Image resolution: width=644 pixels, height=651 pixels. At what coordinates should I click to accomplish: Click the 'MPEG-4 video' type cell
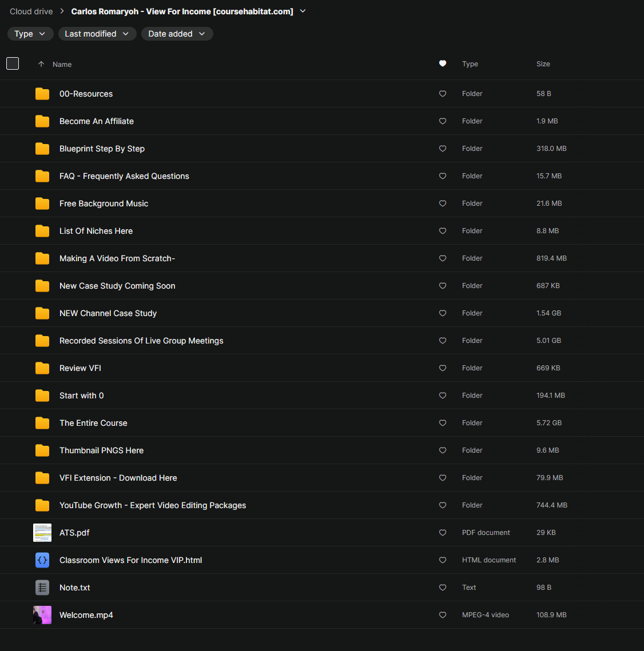pyautogui.click(x=485, y=615)
